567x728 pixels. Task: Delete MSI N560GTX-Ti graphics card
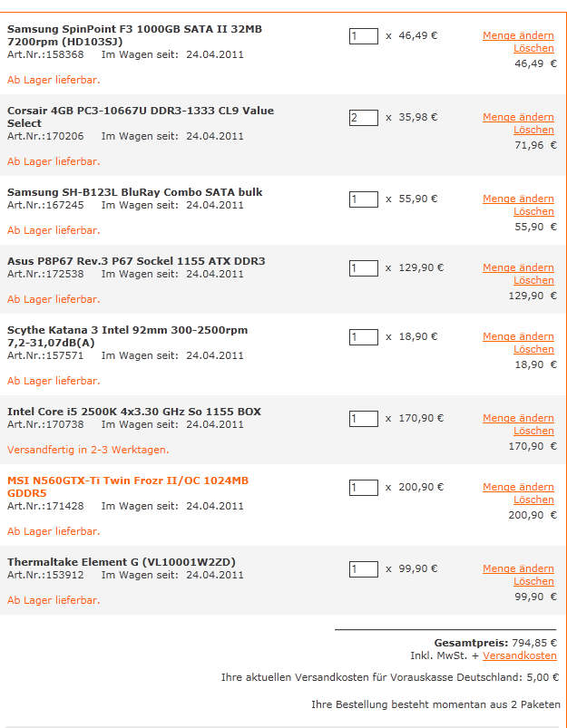tap(533, 500)
